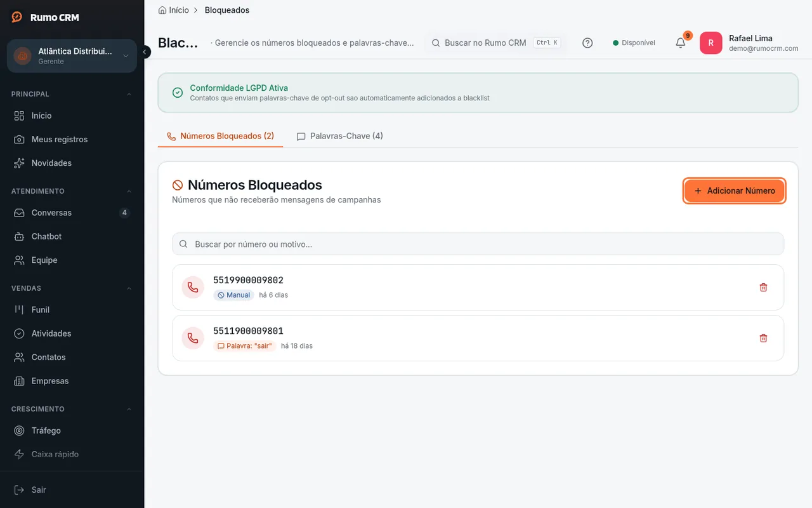Open Caixa rápido in sidebar
Image resolution: width=812 pixels, height=508 pixels.
click(x=72, y=454)
